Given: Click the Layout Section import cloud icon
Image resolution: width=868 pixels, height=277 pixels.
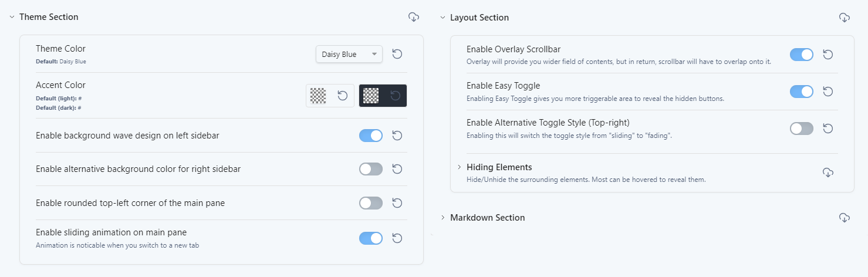Looking at the screenshot, I should point(845,18).
